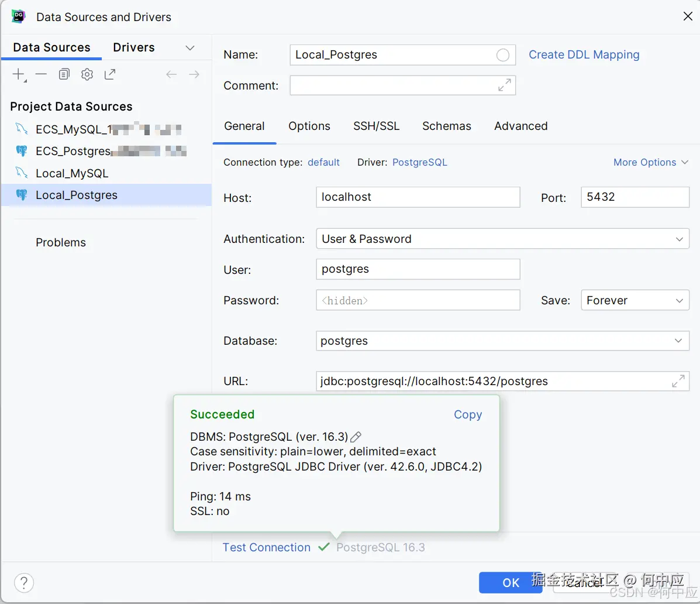
Task: Select Local_MySQL in the data sources list
Action: tap(72, 173)
